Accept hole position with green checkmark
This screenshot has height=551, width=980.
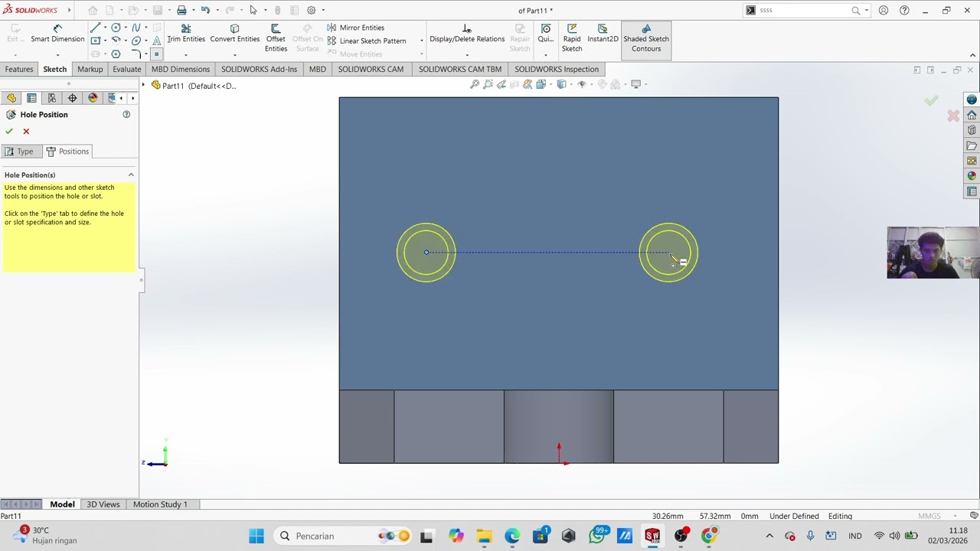coord(9,132)
